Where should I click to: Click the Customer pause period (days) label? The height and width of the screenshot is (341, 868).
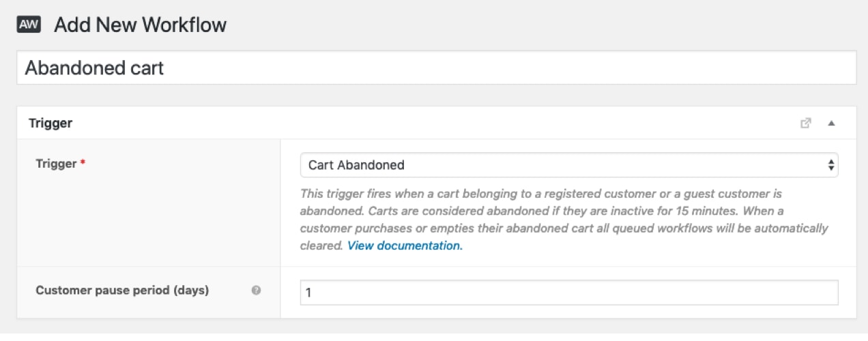tap(122, 290)
